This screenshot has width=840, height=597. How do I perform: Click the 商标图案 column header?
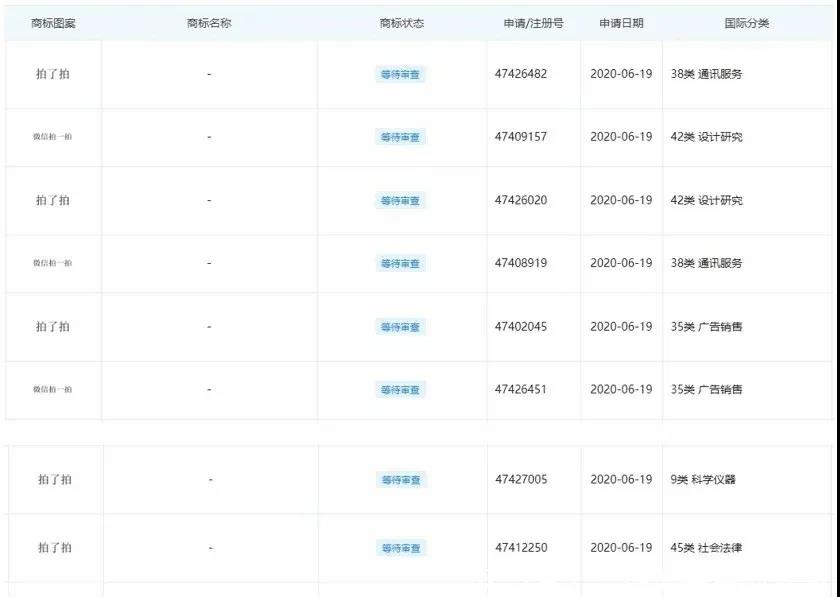click(53, 23)
